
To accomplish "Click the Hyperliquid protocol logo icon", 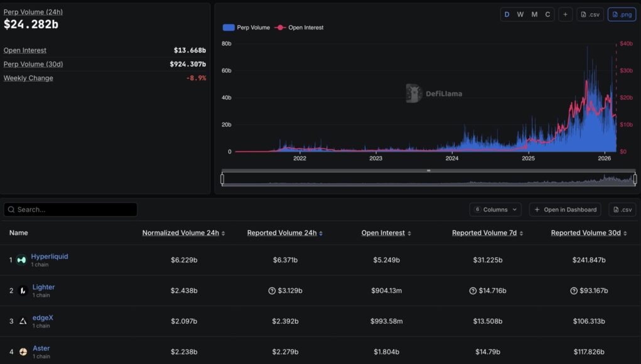I will [x=21, y=260].
